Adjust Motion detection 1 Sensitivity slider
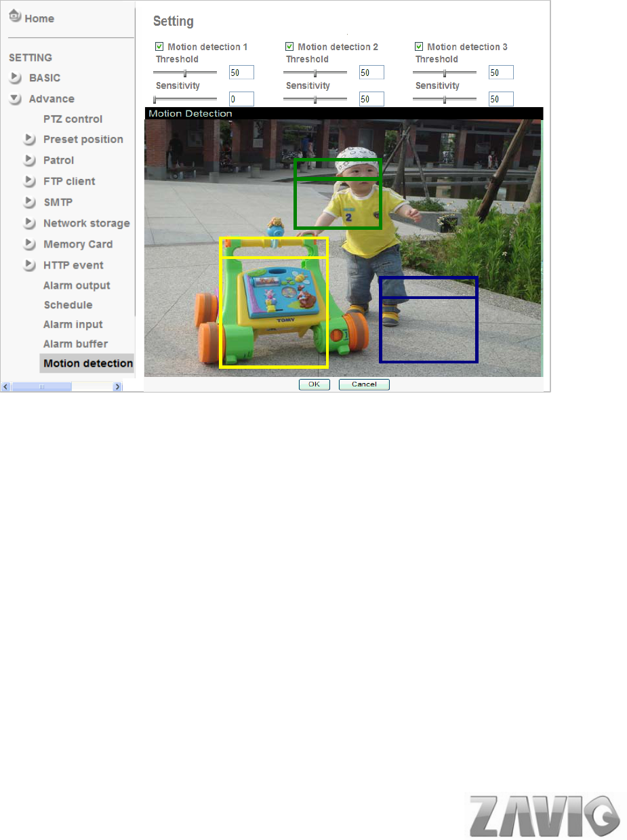 pos(185,99)
